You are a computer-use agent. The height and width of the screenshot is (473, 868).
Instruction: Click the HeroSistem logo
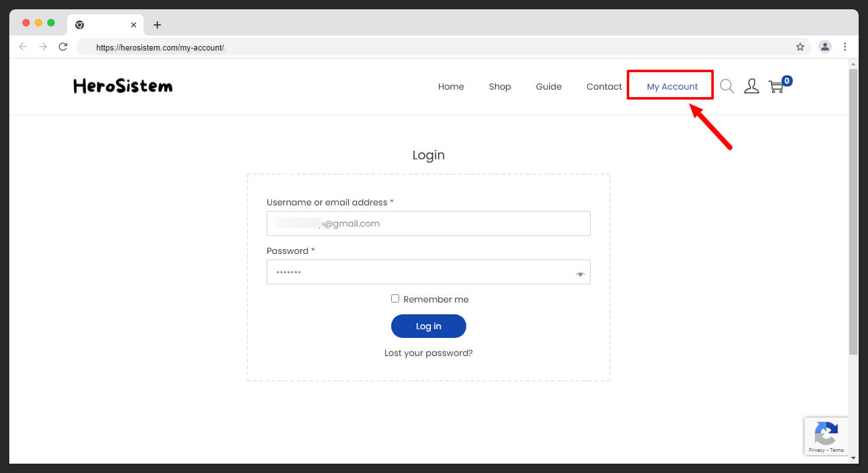123,87
